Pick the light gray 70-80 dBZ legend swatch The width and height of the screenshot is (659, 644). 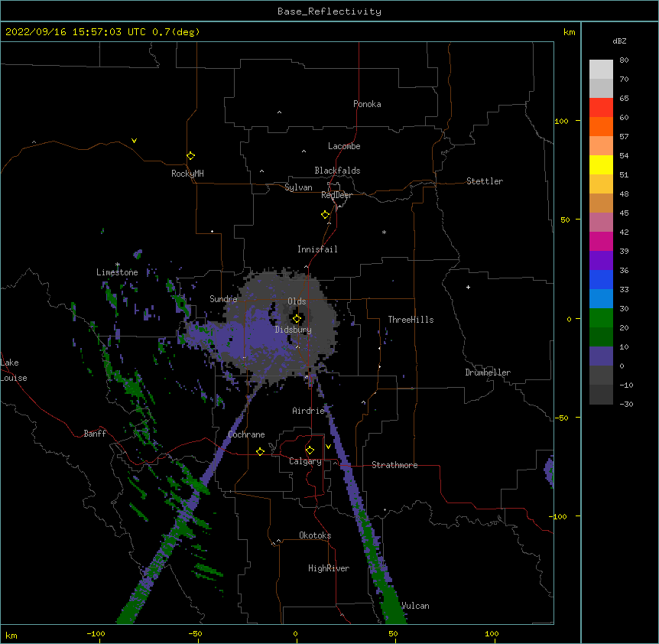[x=601, y=69]
